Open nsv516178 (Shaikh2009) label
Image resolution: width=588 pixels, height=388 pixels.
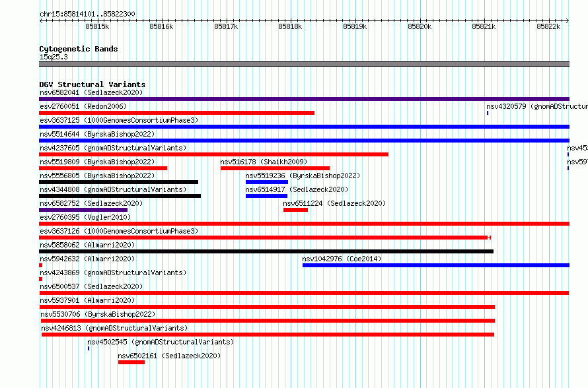264,162
